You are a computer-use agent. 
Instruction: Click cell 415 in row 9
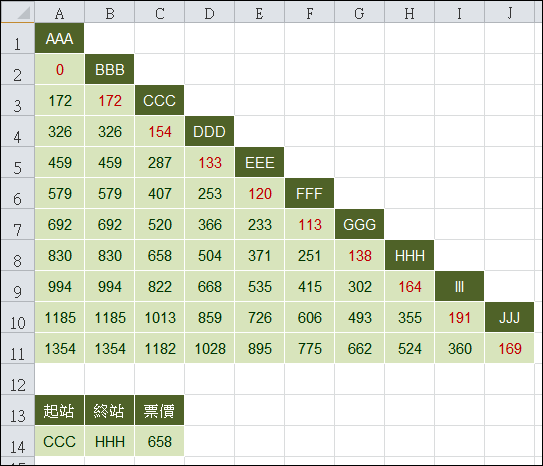pos(310,286)
